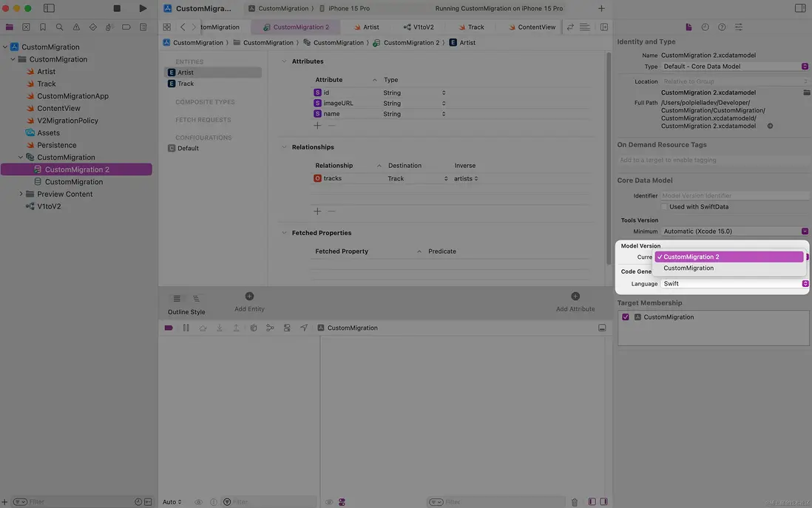Open the test navigator diamond icon

click(92, 27)
